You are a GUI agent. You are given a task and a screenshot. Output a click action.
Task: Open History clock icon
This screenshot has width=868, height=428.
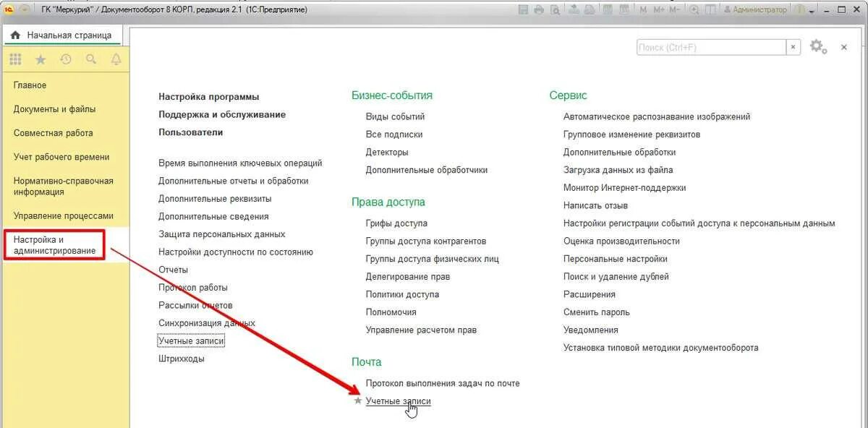66,59
